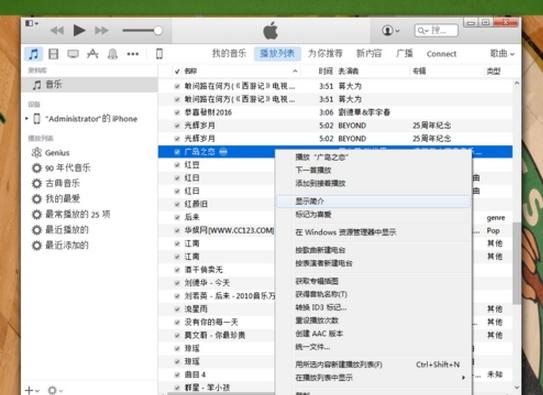This screenshot has width=543, height=395.
Task: Click the checkmark column header
Action: 177,71
